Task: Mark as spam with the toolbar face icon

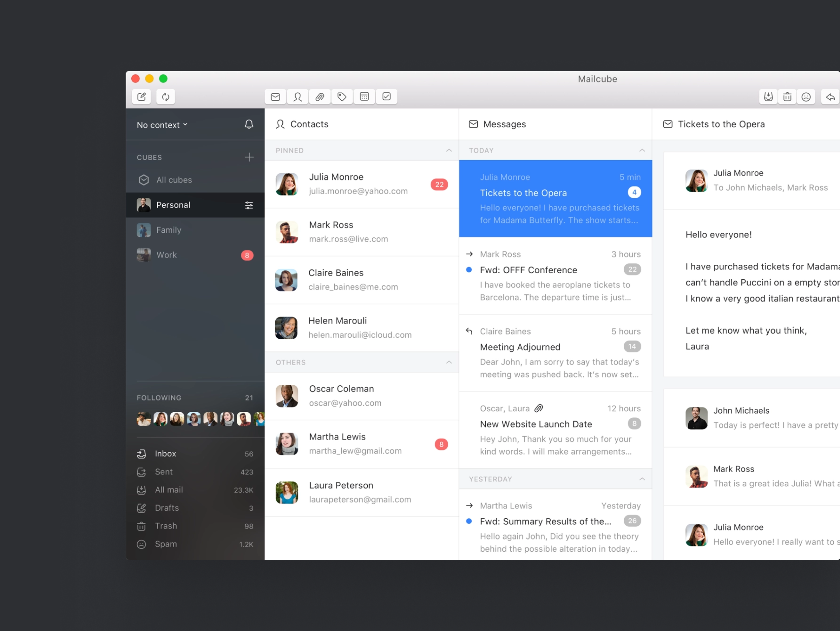Action: 806,96
